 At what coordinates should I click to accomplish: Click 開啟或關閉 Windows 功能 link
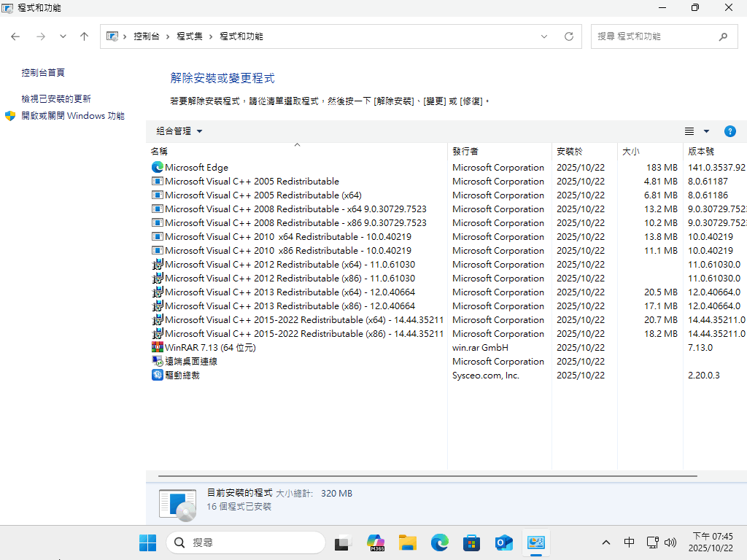pyautogui.click(x=73, y=116)
